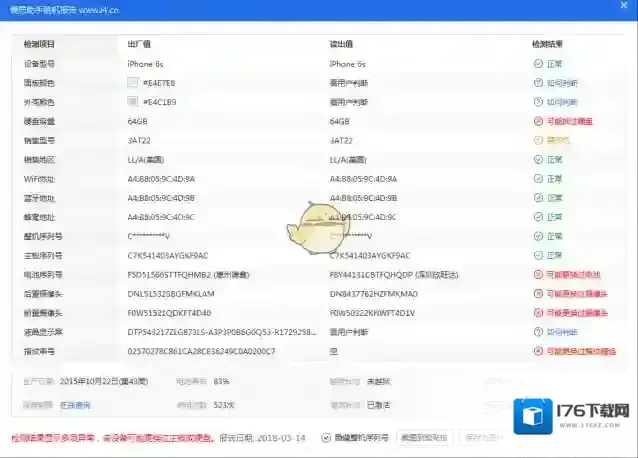Click the 检测结果 column header

[547, 44]
